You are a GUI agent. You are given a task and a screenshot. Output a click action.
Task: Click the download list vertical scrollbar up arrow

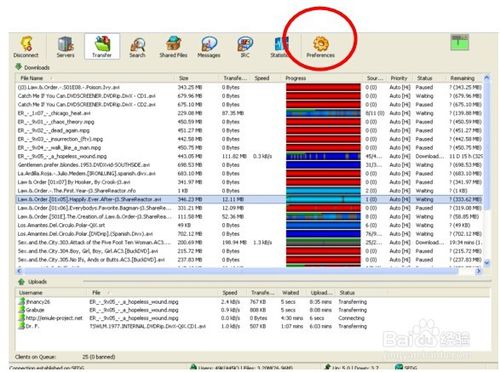[486, 78]
